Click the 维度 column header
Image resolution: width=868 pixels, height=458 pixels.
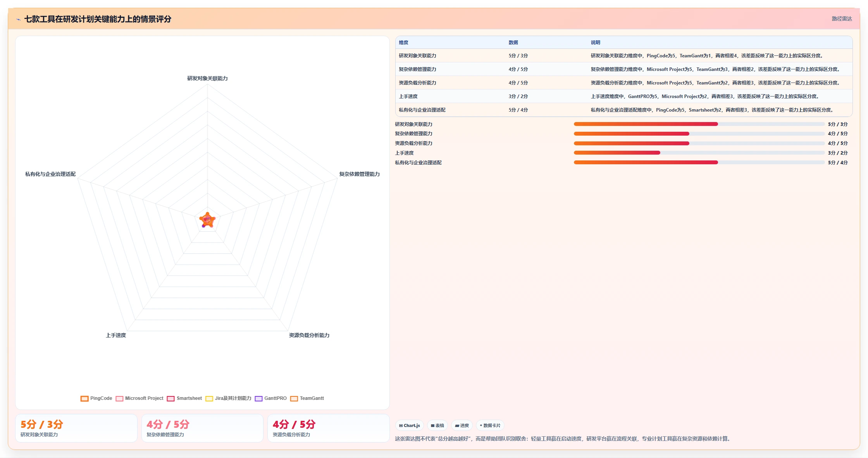pyautogui.click(x=403, y=43)
